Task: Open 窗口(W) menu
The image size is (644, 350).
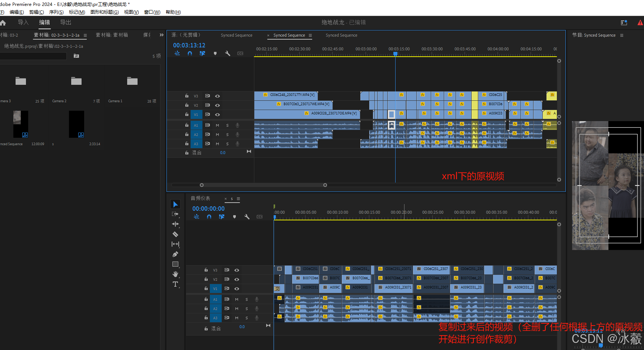Action: (x=152, y=12)
